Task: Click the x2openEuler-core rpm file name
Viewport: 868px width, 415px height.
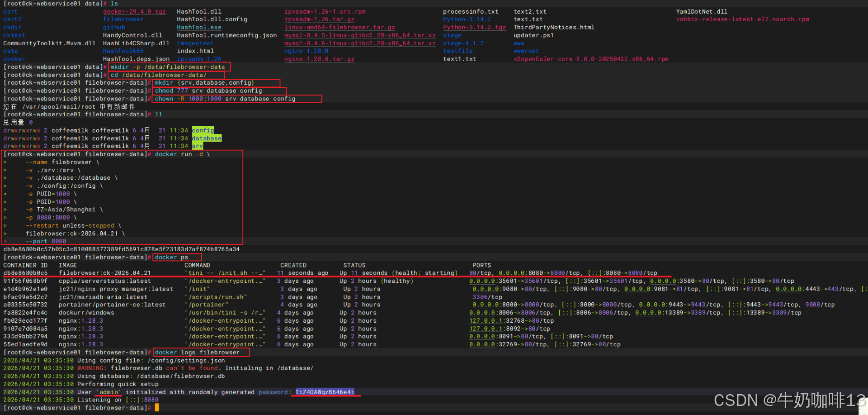Action: tap(591, 59)
